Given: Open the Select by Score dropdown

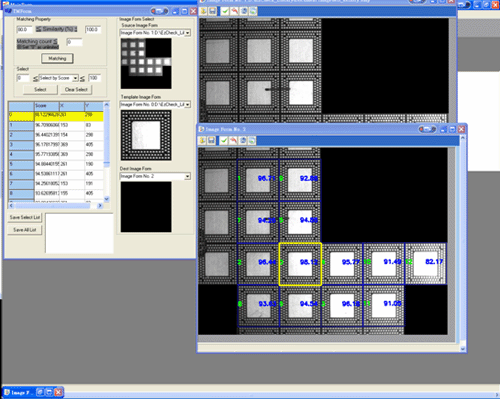Looking at the screenshot, I should pos(76,78).
